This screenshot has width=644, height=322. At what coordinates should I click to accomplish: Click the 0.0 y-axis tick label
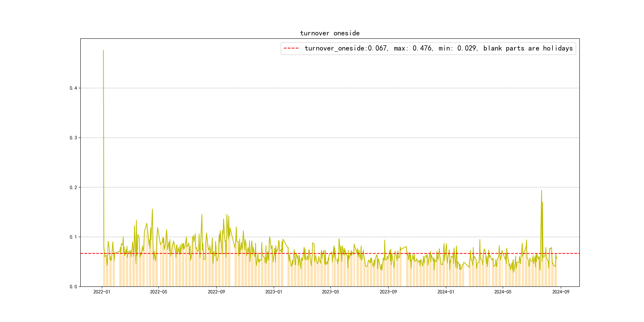(x=73, y=287)
